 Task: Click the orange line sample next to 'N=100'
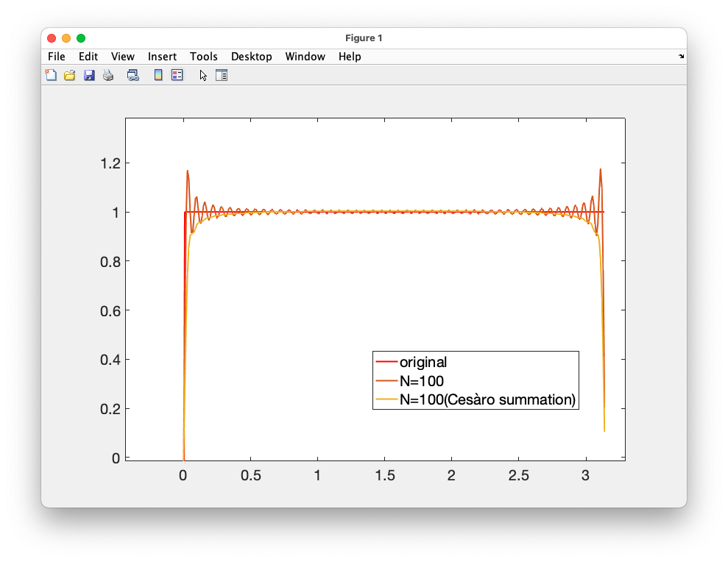click(386, 380)
